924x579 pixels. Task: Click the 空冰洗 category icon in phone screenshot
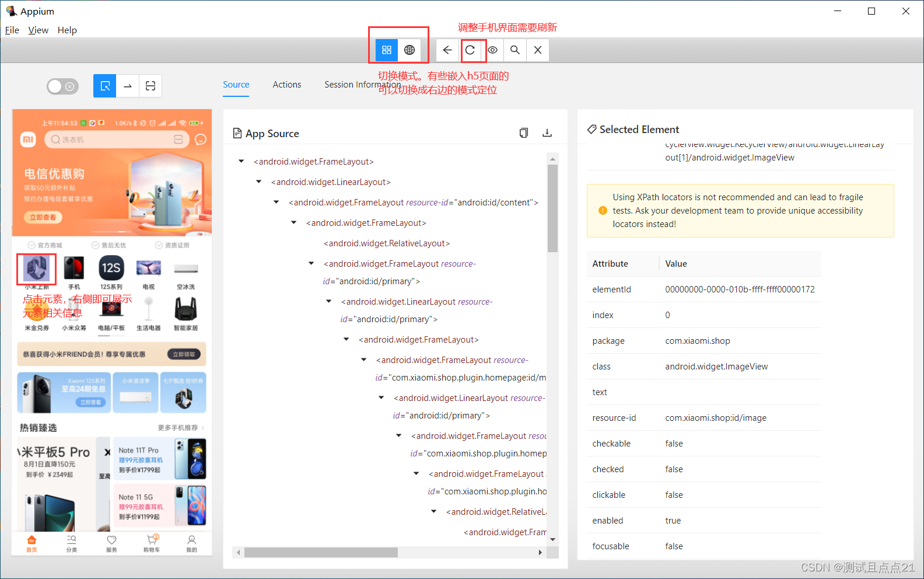coord(186,269)
